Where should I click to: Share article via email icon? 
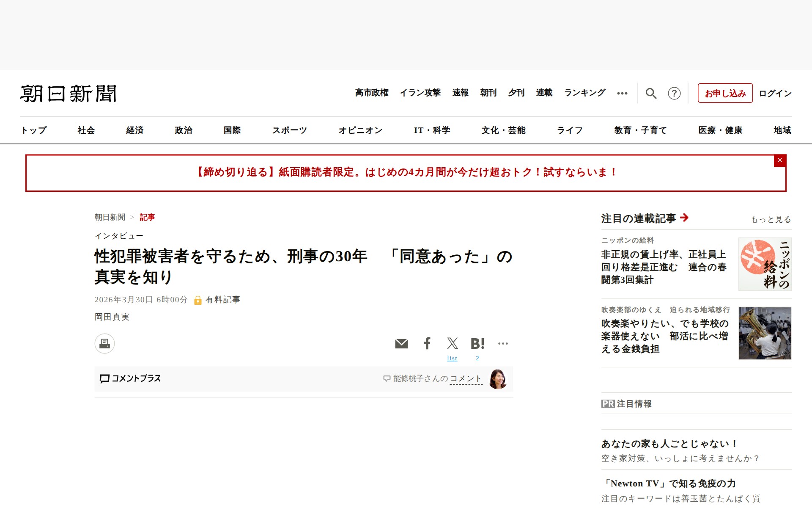(401, 343)
